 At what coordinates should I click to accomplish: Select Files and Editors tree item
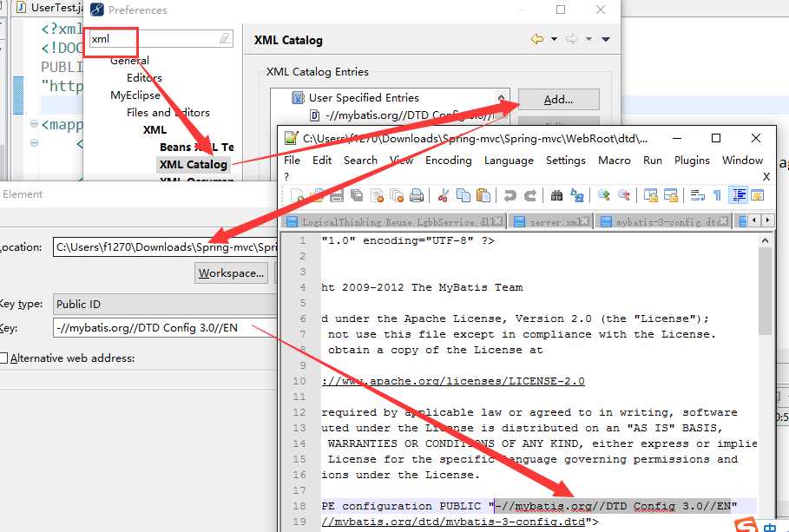[x=168, y=112]
